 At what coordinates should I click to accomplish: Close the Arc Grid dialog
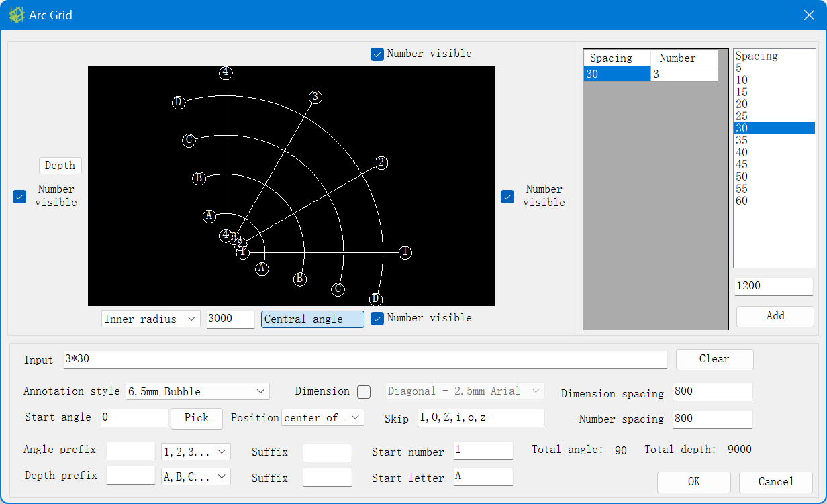point(809,15)
